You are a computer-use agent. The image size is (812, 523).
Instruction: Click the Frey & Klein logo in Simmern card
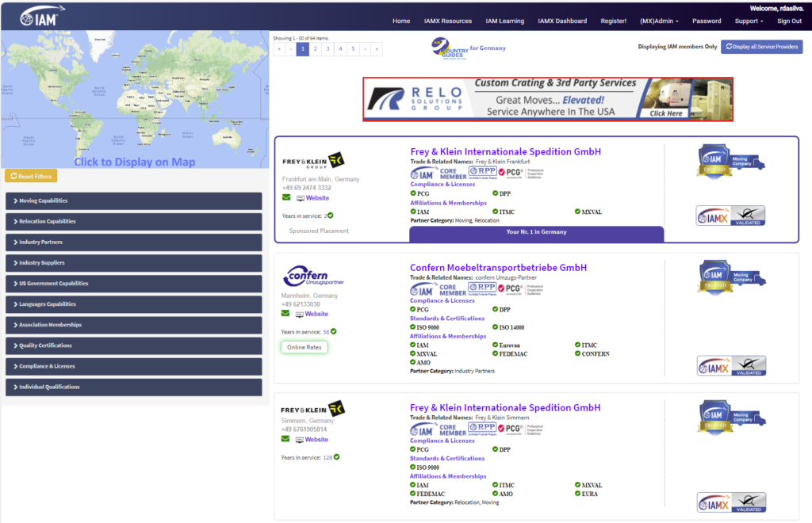pos(312,409)
